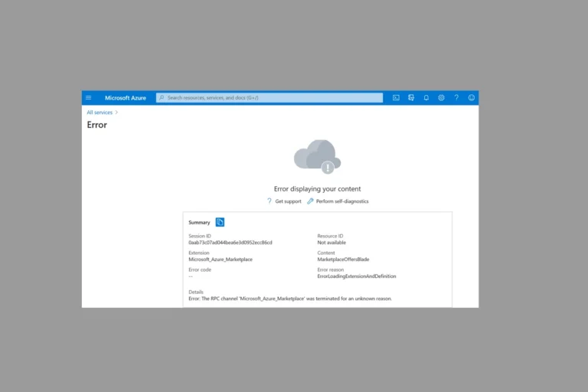Click the Error page heading
588x392 pixels.
(96, 125)
